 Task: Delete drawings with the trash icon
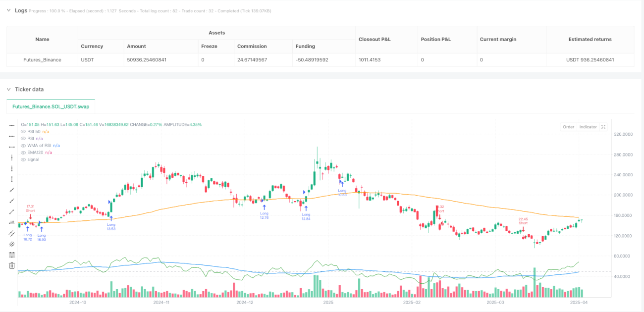pyautogui.click(x=12, y=265)
